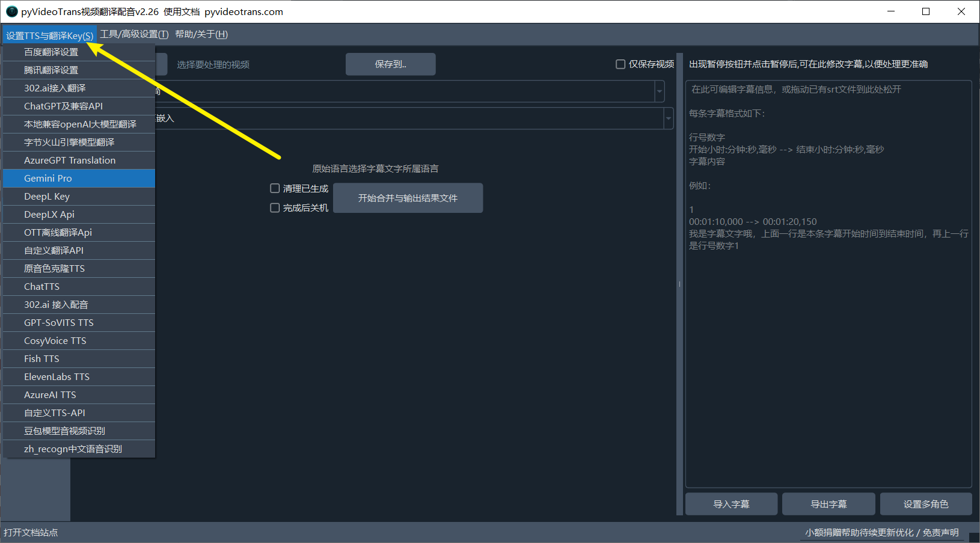
Task: Enable the 仅保存视频 checkbox
Action: pyautogui.click(x=620, y=64)
